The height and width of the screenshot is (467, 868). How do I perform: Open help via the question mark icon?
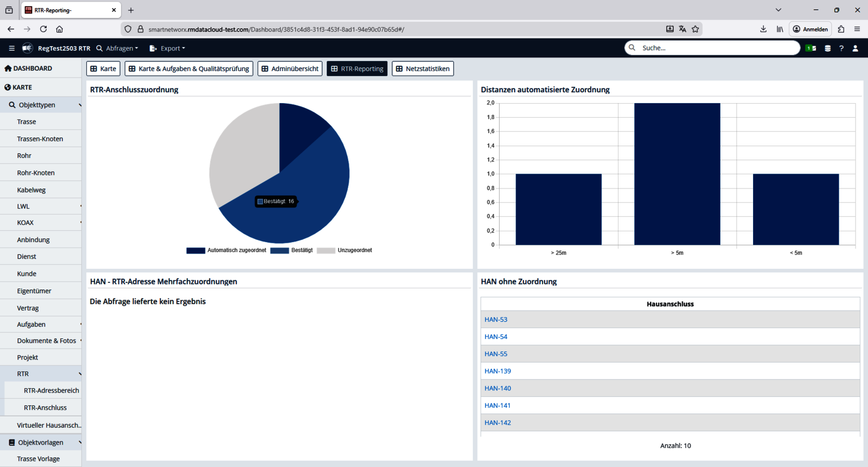point(841,48)
